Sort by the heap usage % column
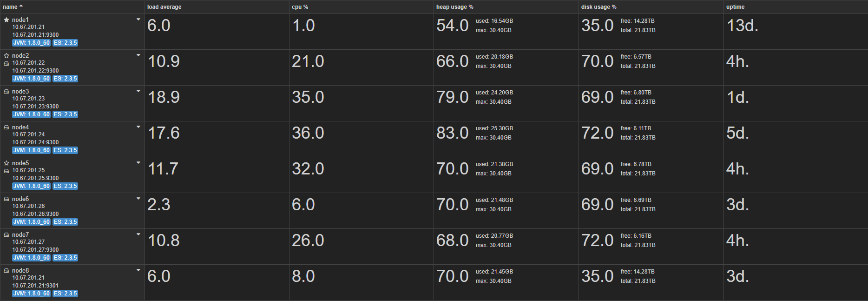The image size is (868, 301). tap(455, 7)
